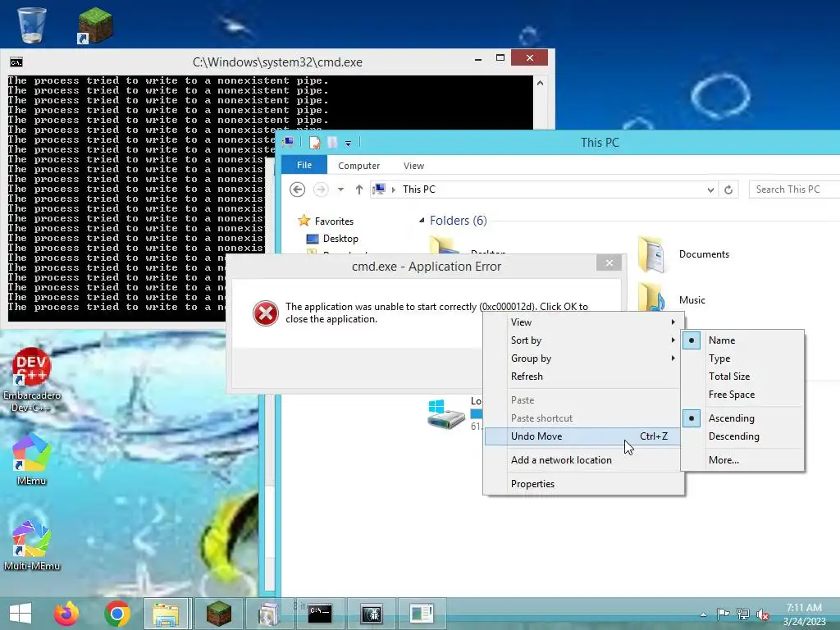Image resolution: width=840 pixels, height=630 pixels.
Task: Sort by Name option
Action: pyautogui.click(x=742, y=340)
